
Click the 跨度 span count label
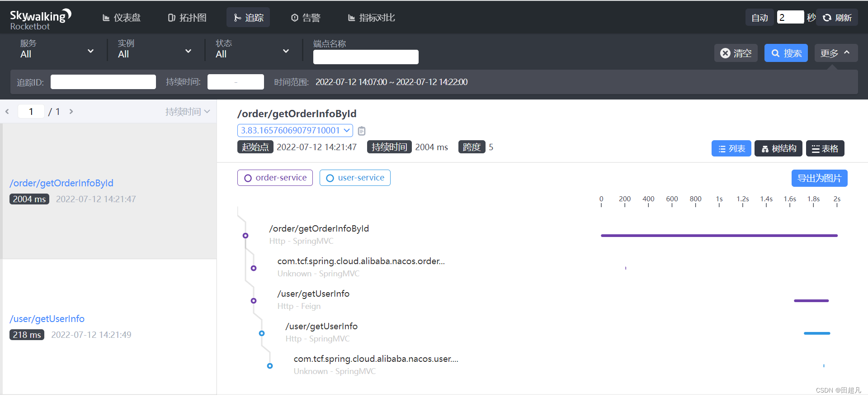472,147
